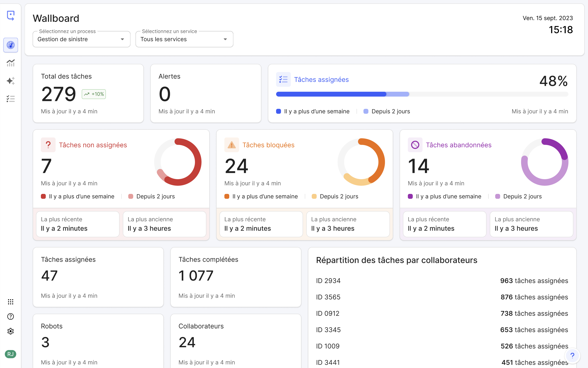
Task: Click the Tâches complétées count 1 077
Action: (x=196, y=276)
